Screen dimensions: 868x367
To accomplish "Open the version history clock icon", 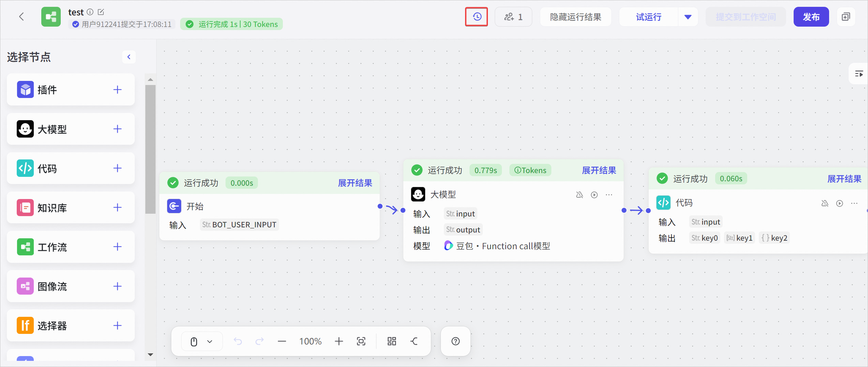I will coord(477,17).
